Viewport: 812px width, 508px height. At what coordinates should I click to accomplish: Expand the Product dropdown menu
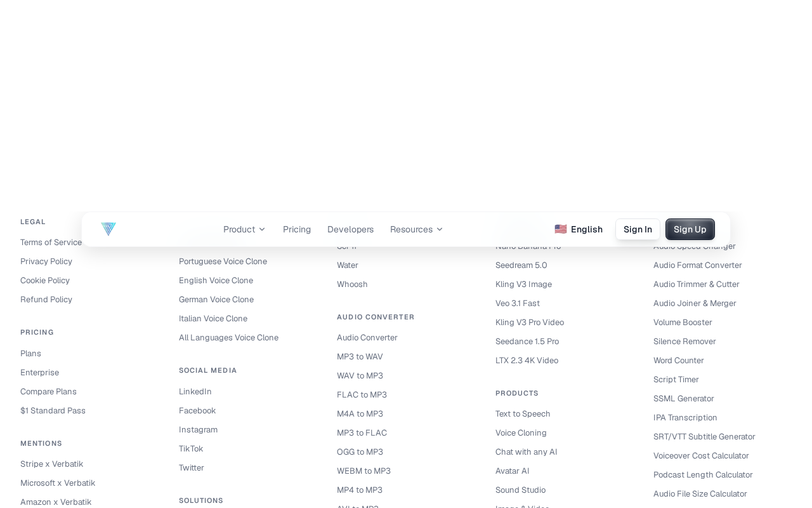(244, 229)
